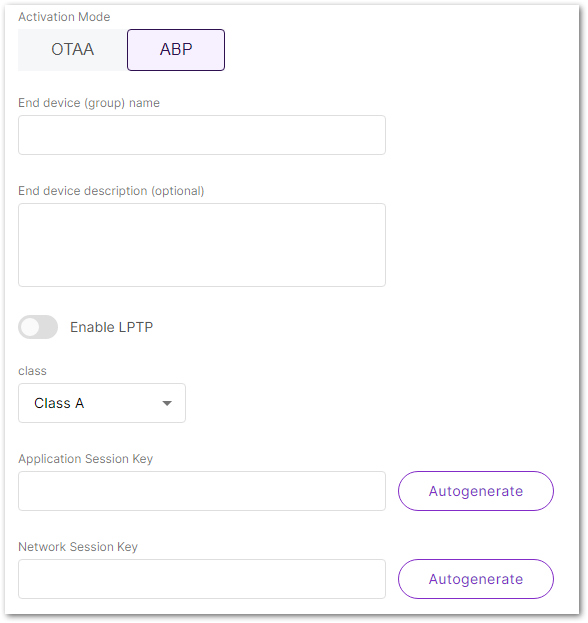Focus the End device description text area
This screenshot has height=623, width=588.
pyautogui.click(x=202, y=245)
